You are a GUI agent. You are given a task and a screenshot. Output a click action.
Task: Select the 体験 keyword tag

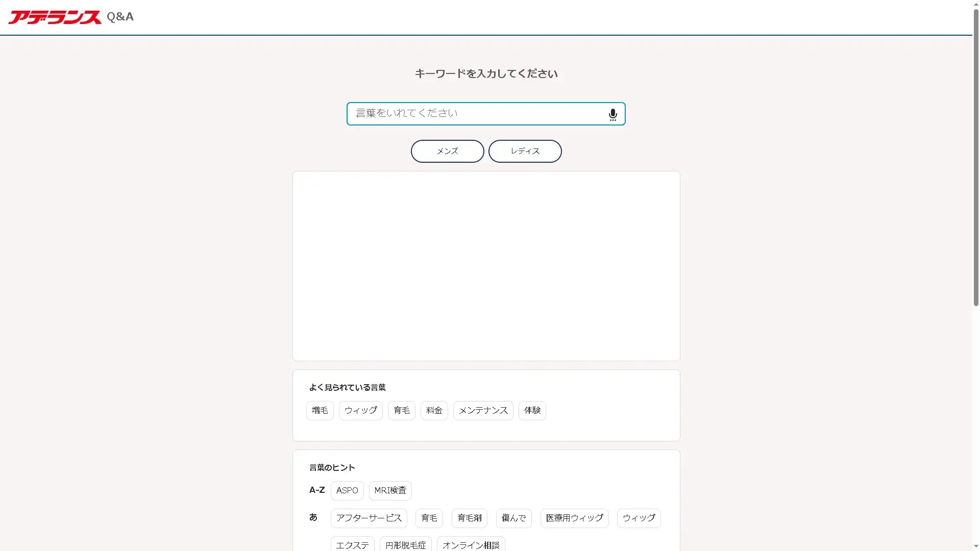[532, 410]
